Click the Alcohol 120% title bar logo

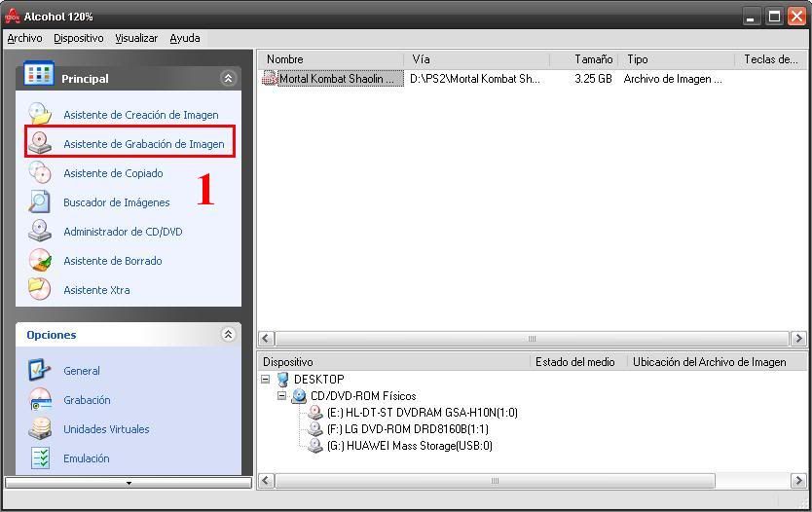[x=13, y=16]
